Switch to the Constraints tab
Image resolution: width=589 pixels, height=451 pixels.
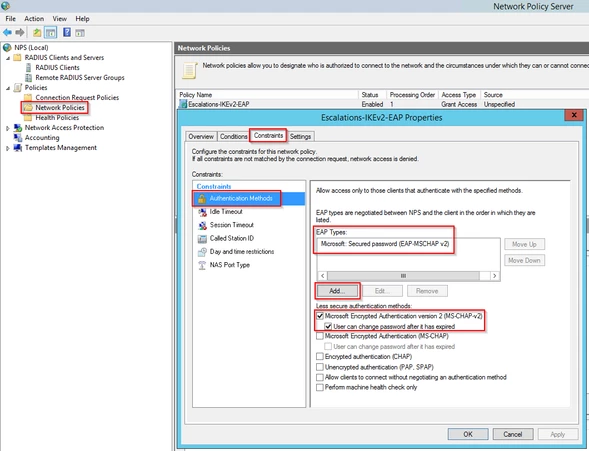click(268, 136)
